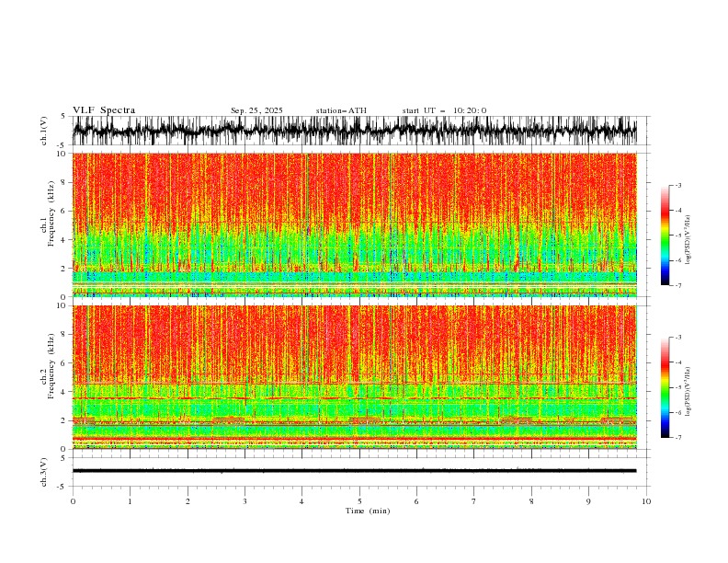Screen dimensions: 728x563
Task: Click the 'station=ATH' label
Action: pos(341,110)
